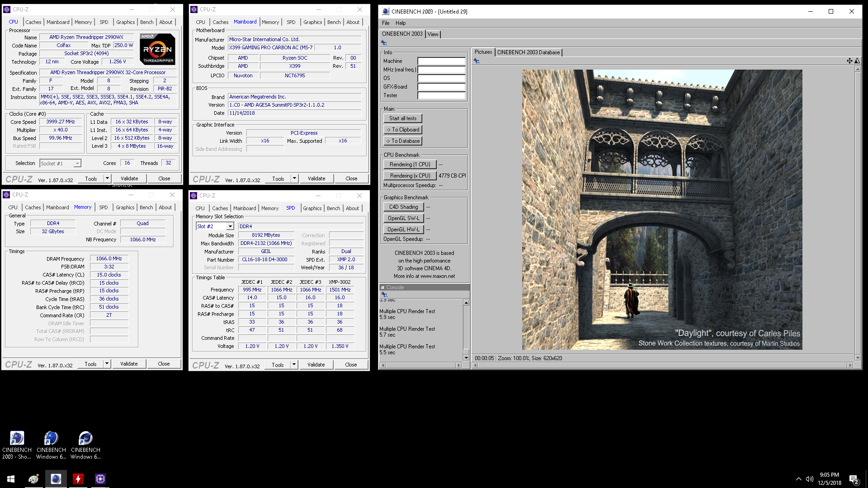
Task: Click the Pictures panel's right scroll arrow
Action: coord(850,365)
